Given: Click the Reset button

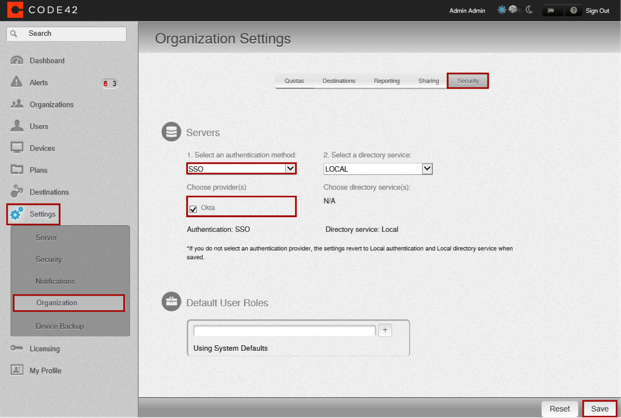Looking at the screenshot, I should pyautogui.click(x=559, y=408).
